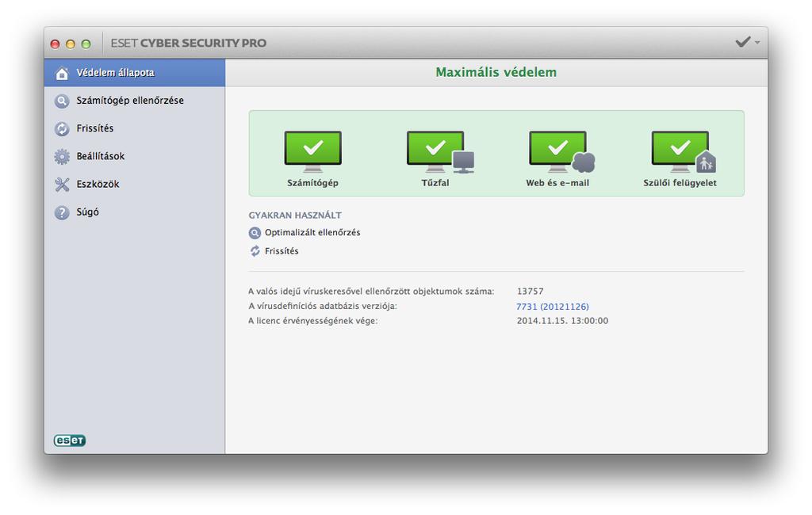Start Optimalizált ellenőrzés scan link
Viewport: 812px width, 515px height.
[x=312, y=233]
